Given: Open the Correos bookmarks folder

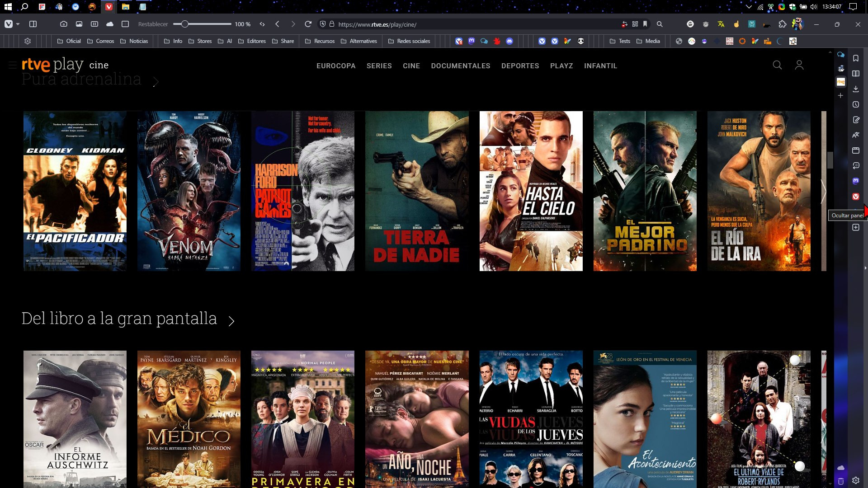Looking at the screenshot, I should [x=100, y=41].
